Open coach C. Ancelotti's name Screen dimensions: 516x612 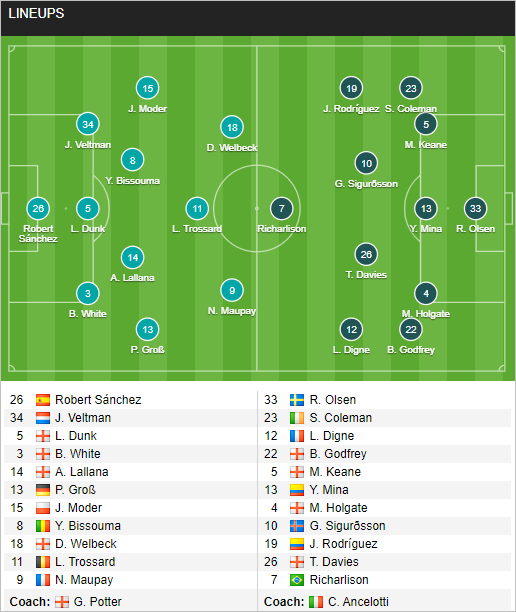[x=358, y=601]
